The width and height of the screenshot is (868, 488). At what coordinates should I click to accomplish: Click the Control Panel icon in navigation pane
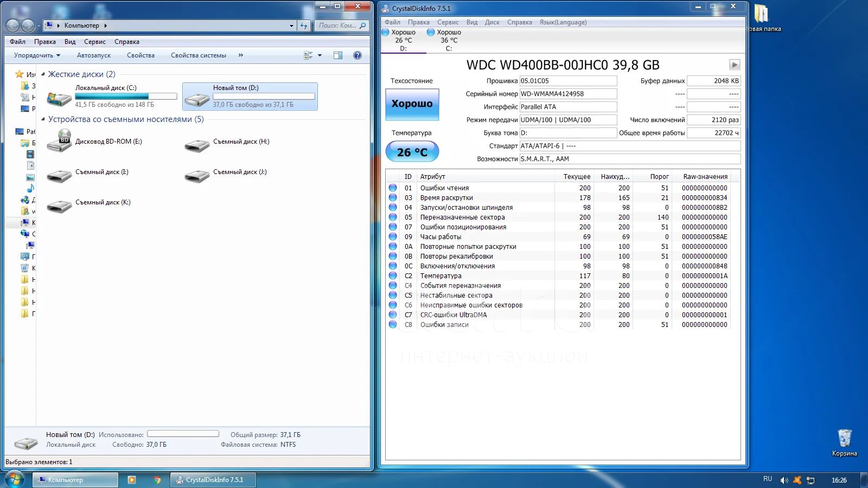(x=25, y=256)
